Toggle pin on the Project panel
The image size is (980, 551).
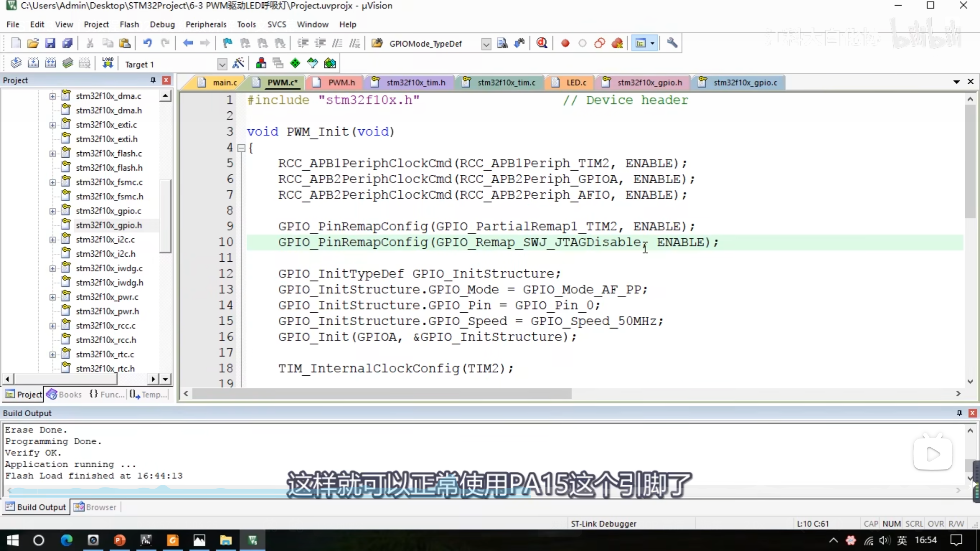153,80
